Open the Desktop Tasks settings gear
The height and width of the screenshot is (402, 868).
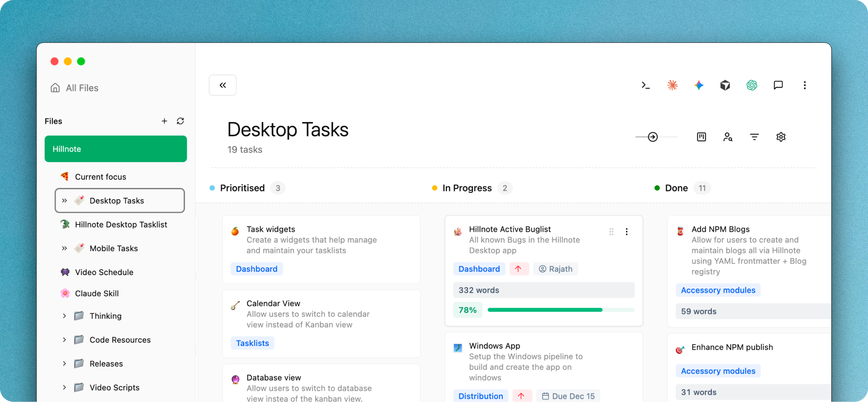pos(781,137)
